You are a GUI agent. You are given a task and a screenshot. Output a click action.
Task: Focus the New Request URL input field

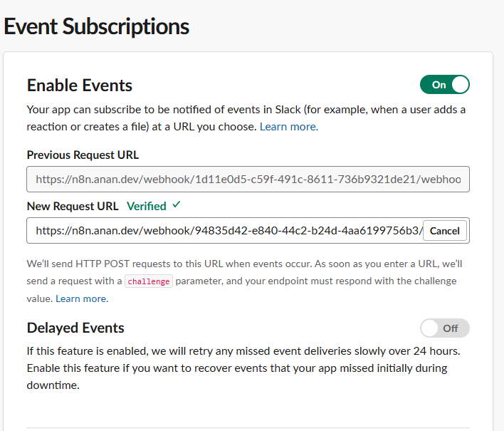(x=224, y=231)
